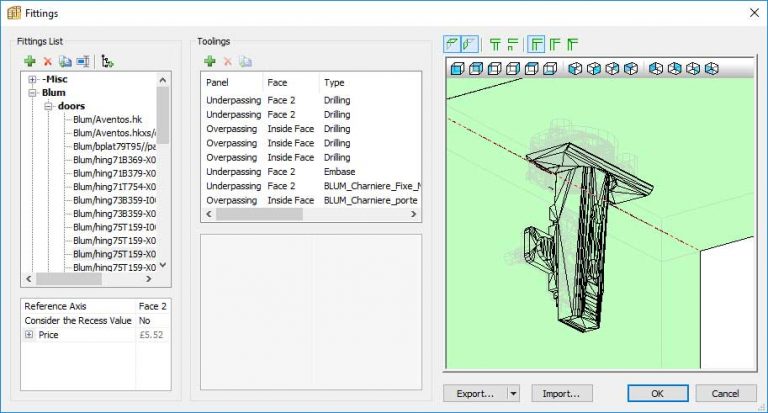Choose the second isometric cube view icon
Screen dimensions: 768x413
594,69
